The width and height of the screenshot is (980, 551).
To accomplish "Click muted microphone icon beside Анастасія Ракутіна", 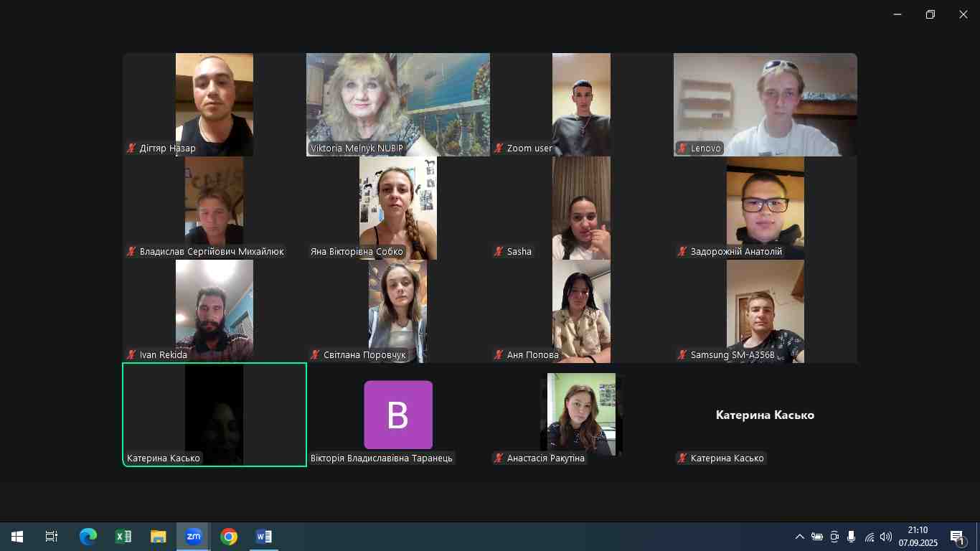I will pyautogui.click(x=499, y=458).
